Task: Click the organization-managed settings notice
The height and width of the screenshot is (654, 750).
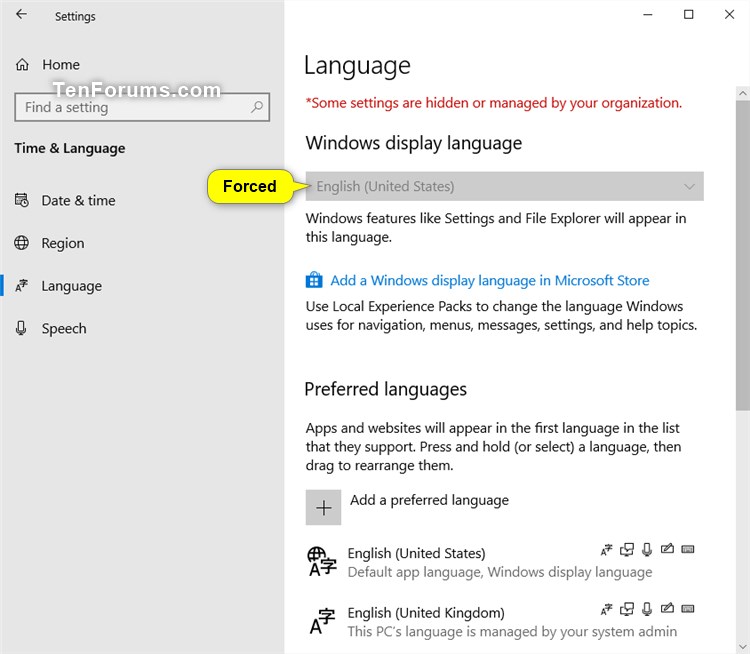Action: pos(494,102)
